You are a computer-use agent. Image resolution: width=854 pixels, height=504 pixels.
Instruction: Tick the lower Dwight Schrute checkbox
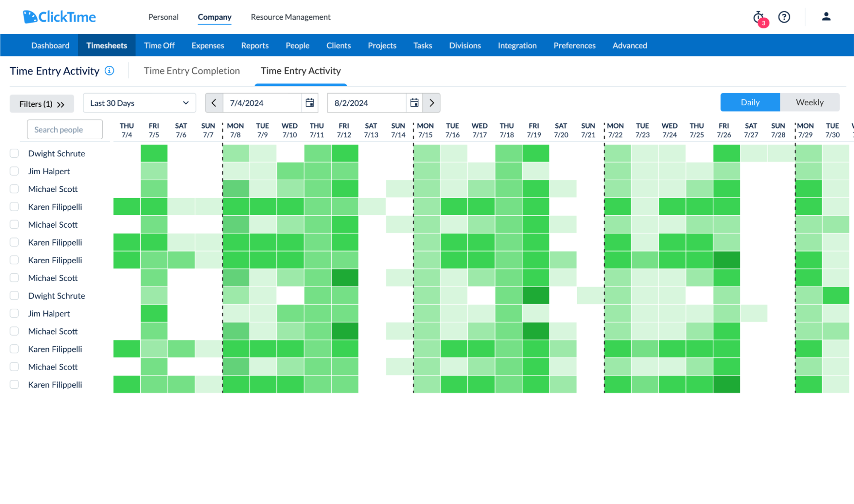coord(15,296)
